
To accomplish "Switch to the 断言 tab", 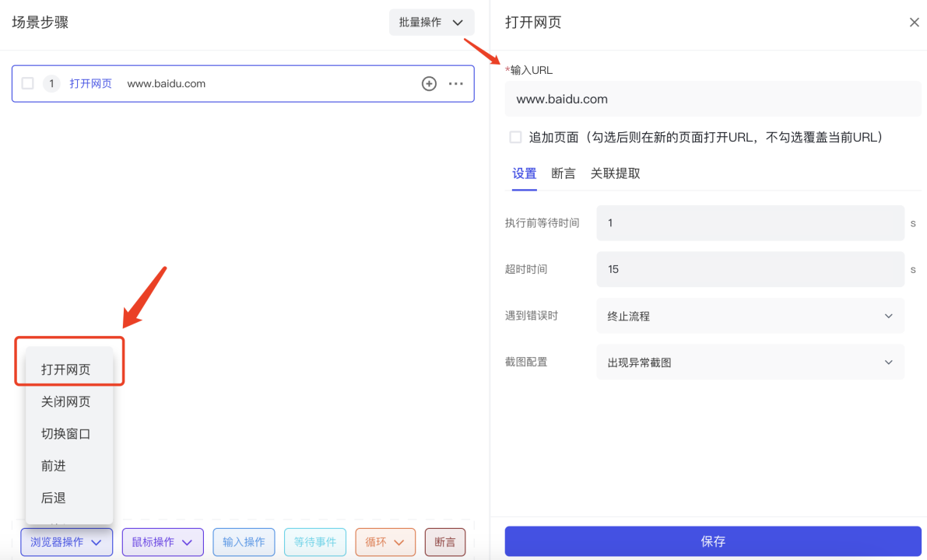I will [x=563, y=173].
